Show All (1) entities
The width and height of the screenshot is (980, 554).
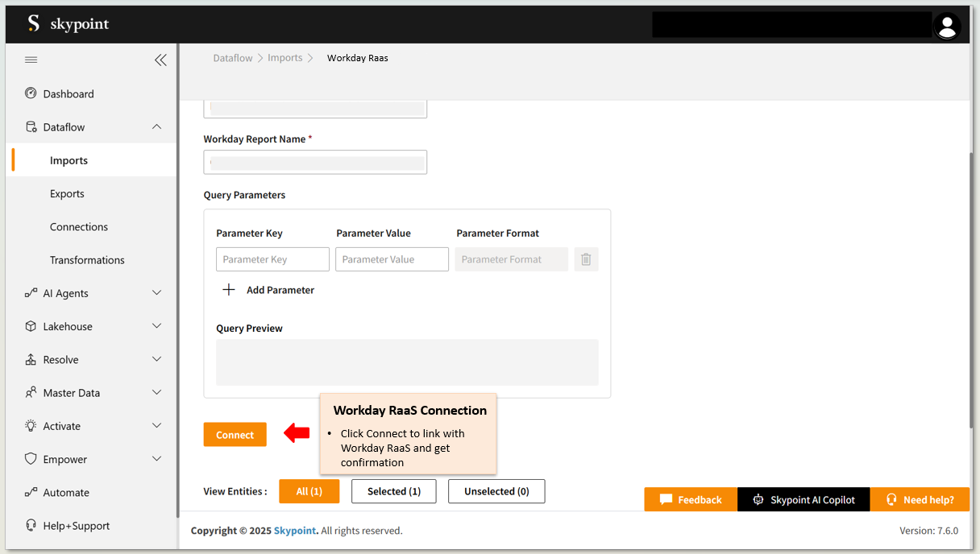[x=309, y=491]
